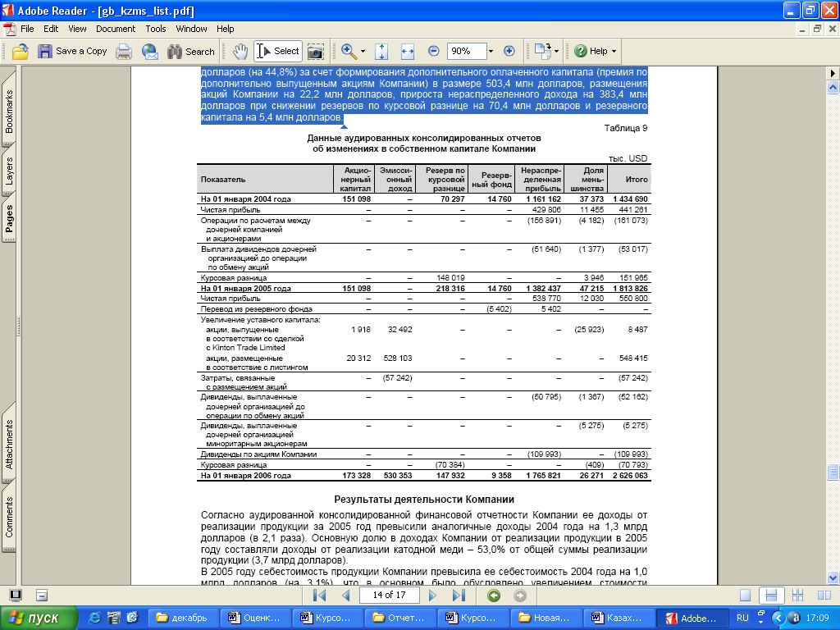Click the grayed Next View button
Screen dimensions: 840x630
[519, 596]
